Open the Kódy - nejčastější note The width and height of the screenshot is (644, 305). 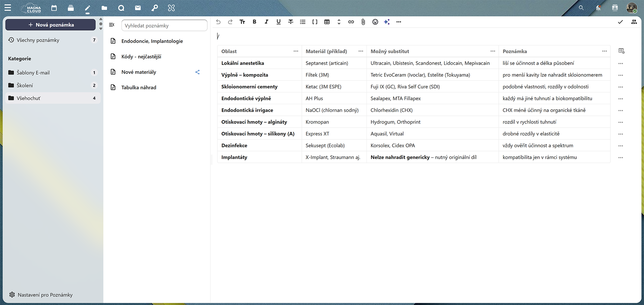pos(141,56)
